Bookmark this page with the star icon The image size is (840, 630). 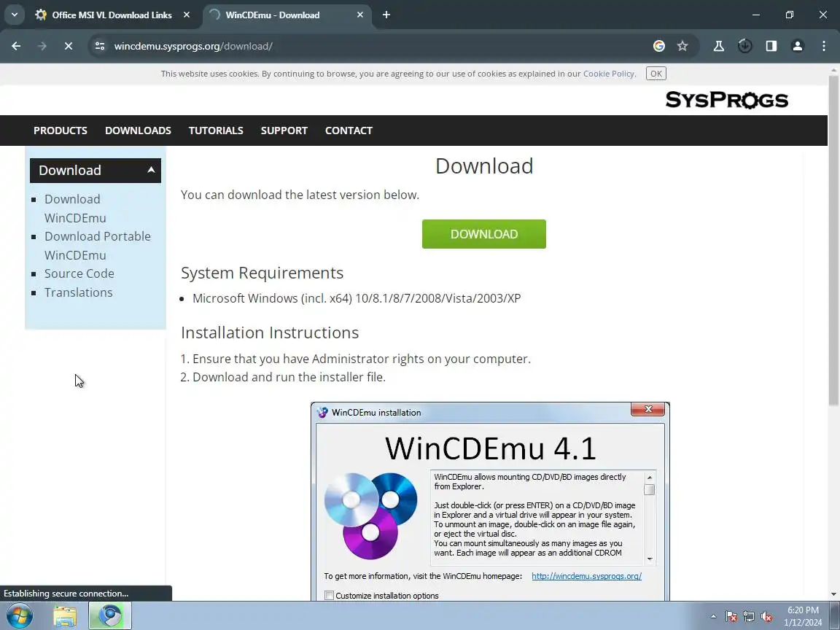coord(682,46)
